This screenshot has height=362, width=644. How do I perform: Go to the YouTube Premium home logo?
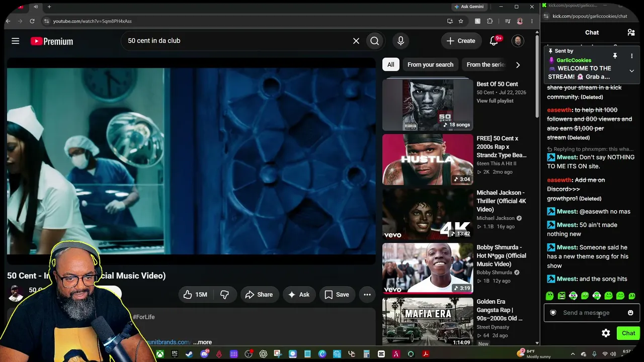click(51, 41)
